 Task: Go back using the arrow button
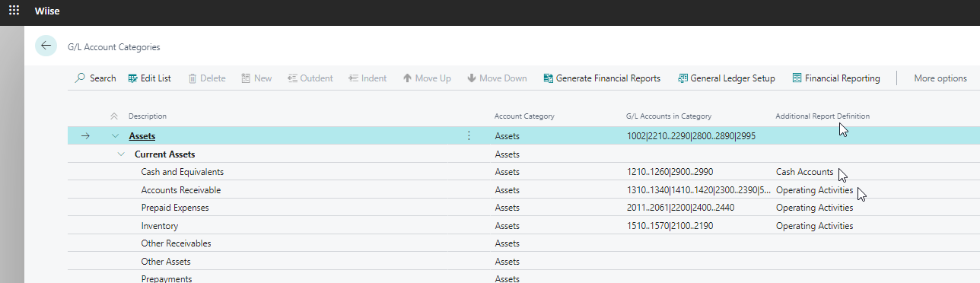tap(46, 46)
